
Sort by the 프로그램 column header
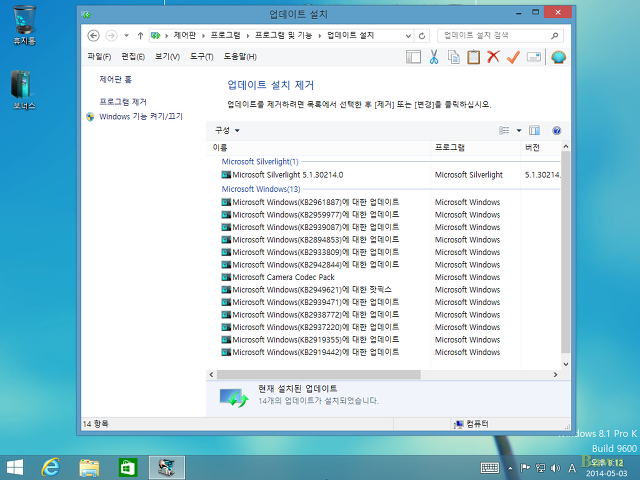point(476,148)
